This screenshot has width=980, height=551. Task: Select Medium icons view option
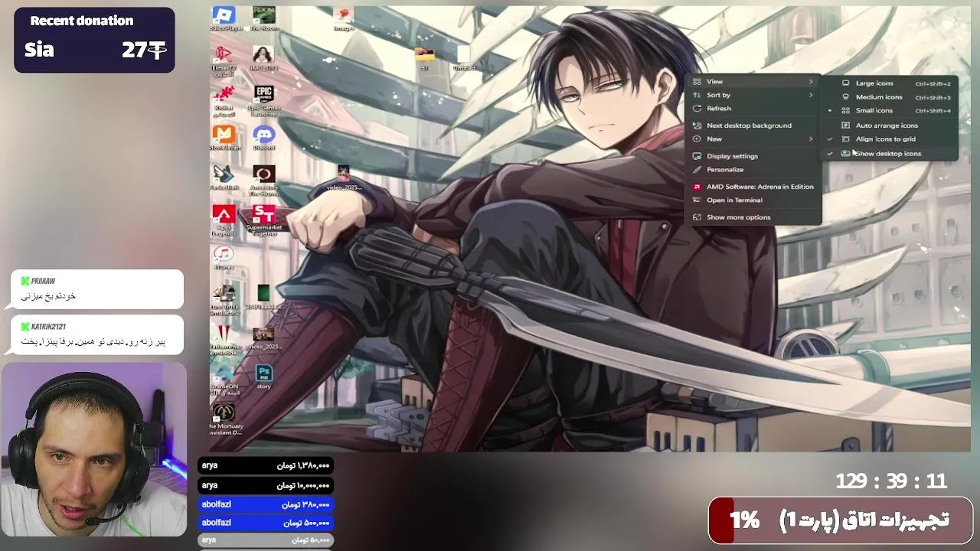coord(890,97)
